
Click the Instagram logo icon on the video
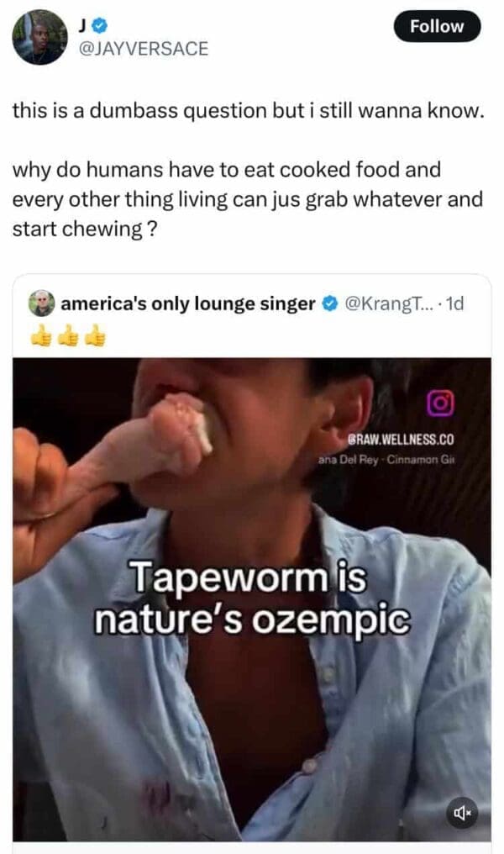point(440,403)
